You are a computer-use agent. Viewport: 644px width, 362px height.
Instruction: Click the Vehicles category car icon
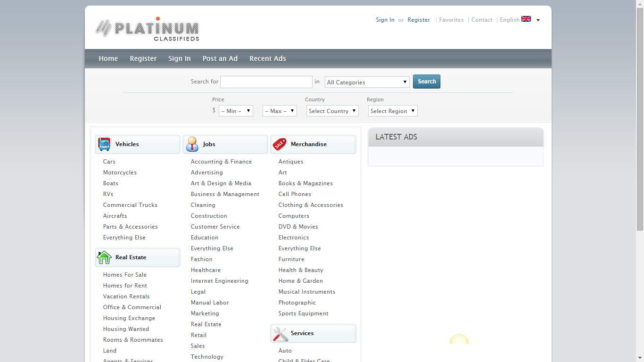(104, 144)
